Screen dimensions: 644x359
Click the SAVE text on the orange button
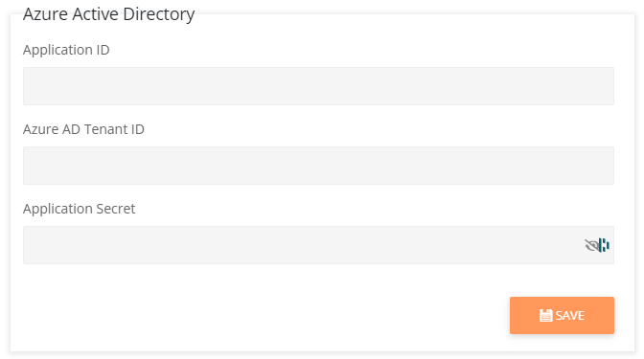[569, 315]
